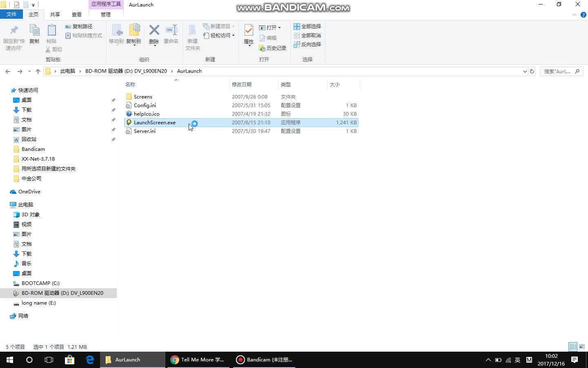Click Invert selection (反向选择)

[x=307, y=45]
